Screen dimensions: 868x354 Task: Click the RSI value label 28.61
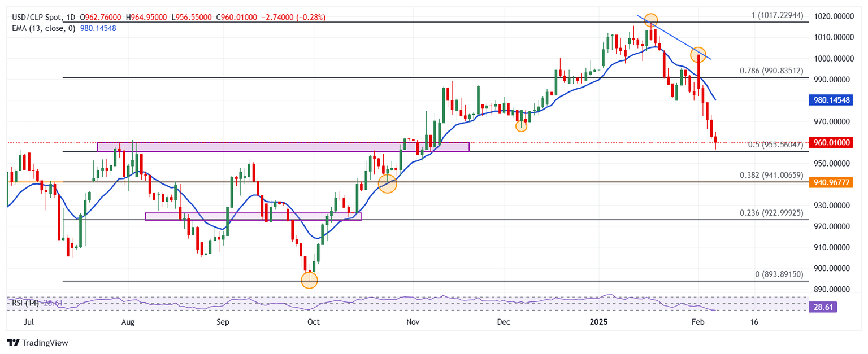click(822, 308)
